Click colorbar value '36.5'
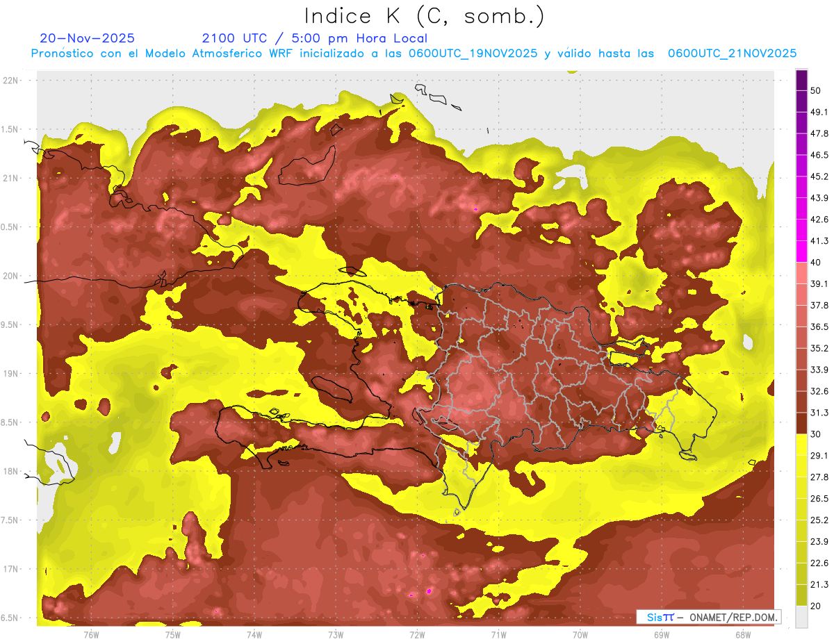Image resolution: width=834 pixels, height=644 pixels. point(819,327)
